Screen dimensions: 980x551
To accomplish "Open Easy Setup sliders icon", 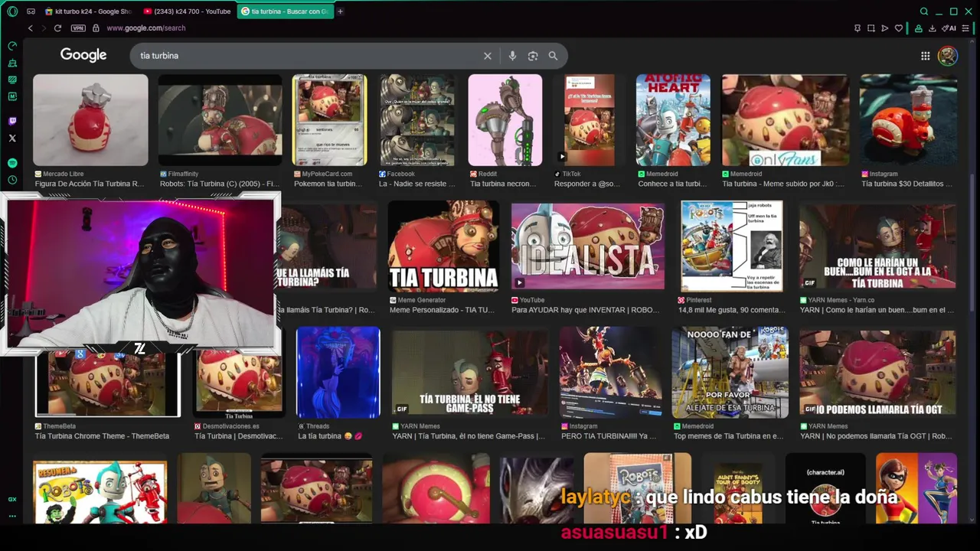I will click(x=965, y=28).
